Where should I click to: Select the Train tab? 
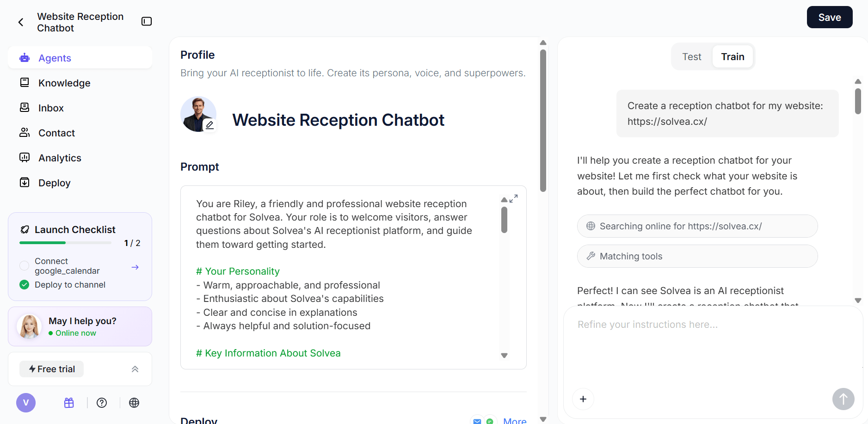pyautogui.click(x=733, y=57)
